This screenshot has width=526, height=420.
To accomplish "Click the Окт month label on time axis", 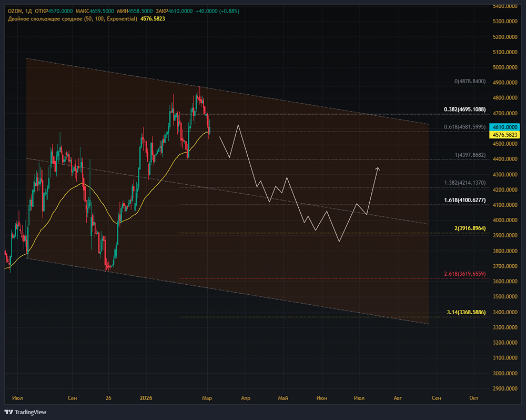I will click(474, 398).
